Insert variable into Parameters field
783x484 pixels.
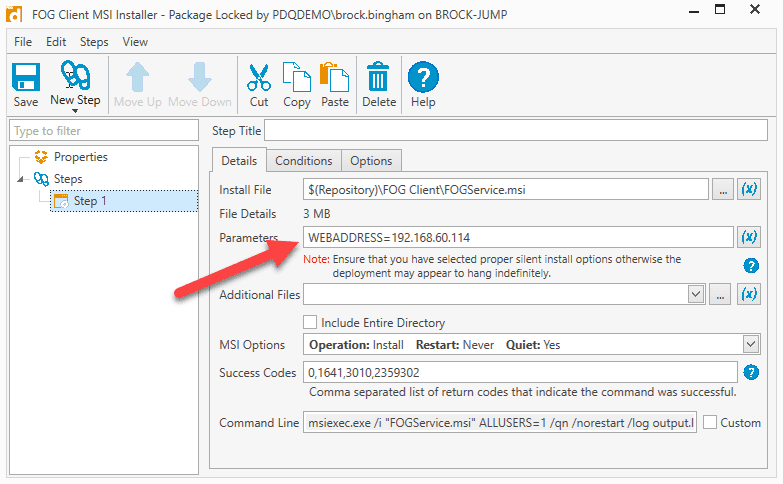[749, 237]
